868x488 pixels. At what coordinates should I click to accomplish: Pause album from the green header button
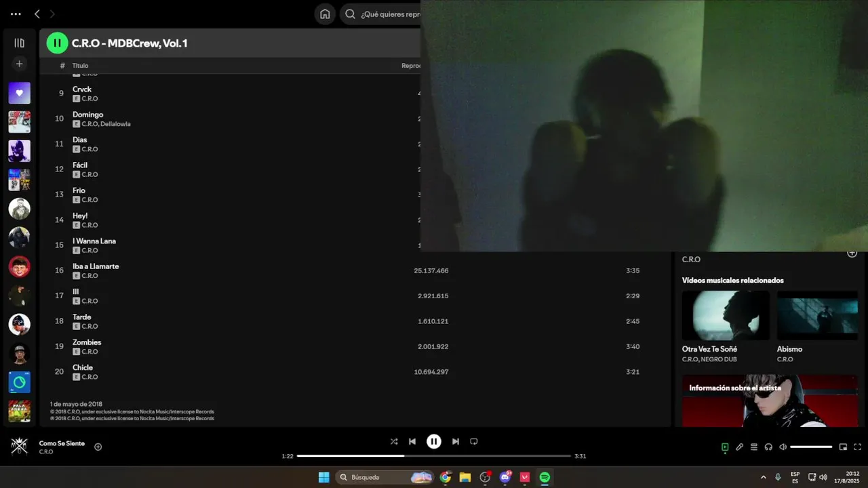coord(57,43)
